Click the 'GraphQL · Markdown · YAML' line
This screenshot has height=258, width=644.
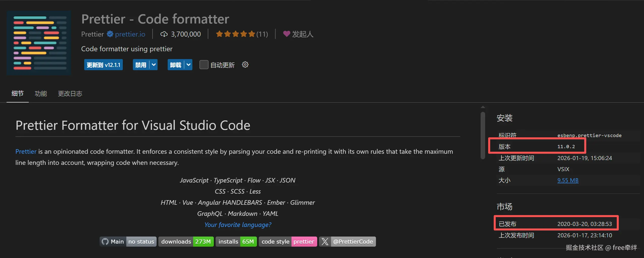tap(238, 214)
